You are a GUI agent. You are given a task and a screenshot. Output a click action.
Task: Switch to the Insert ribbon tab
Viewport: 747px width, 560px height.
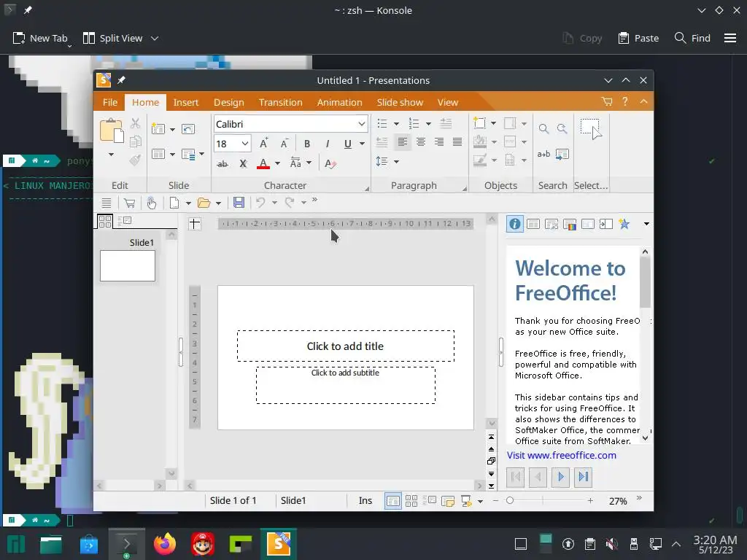tap(186, 102)
